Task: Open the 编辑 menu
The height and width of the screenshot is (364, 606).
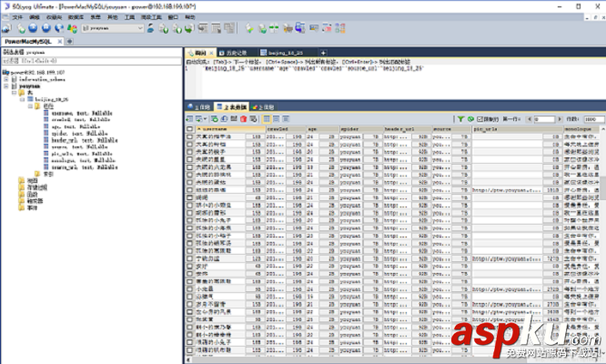Action: point(35,17)
